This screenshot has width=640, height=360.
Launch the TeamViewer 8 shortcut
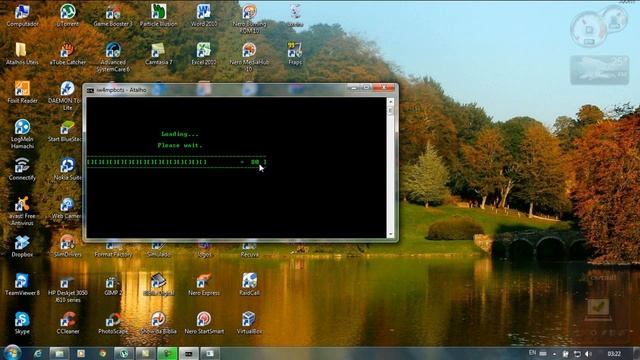point(22,284)
